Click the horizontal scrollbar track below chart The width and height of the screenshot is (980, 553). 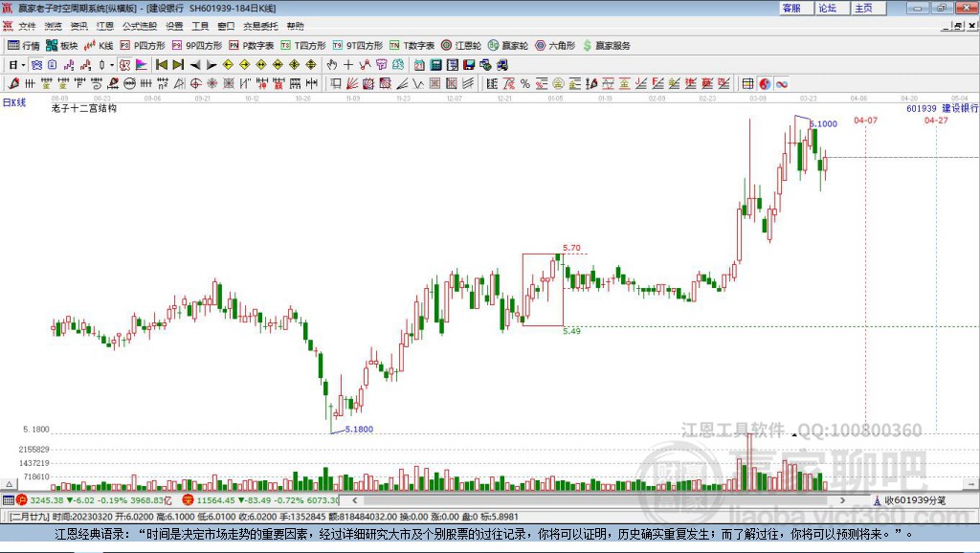600,499
